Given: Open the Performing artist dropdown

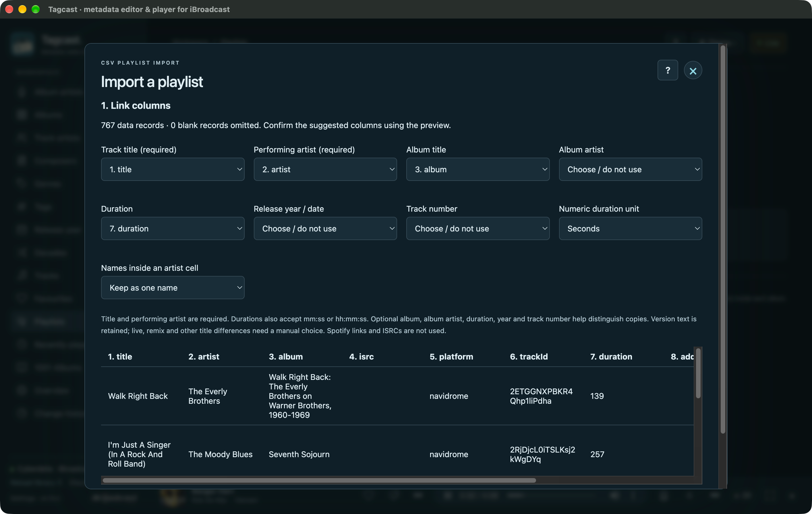Looking at the screenshot, I should coord(325,169).
